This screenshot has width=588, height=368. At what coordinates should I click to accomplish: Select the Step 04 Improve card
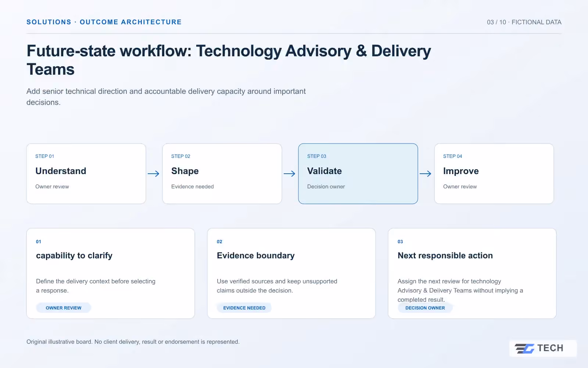coord(494,174)
